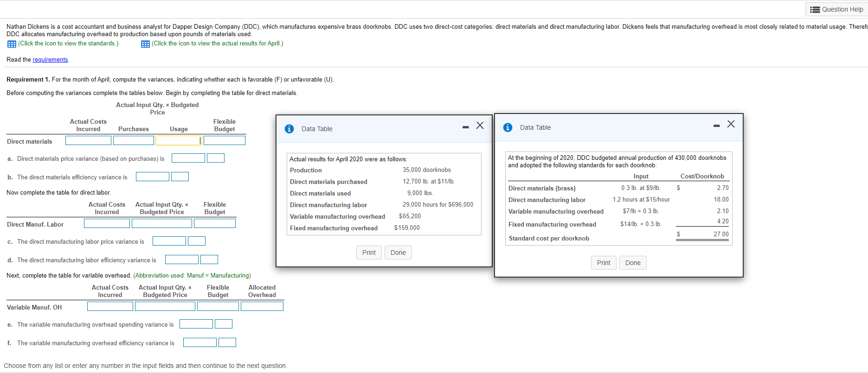This screenshot has width=868, height=373.
Task: Click labor efficiency variance amount field
Action: point(182,259)
